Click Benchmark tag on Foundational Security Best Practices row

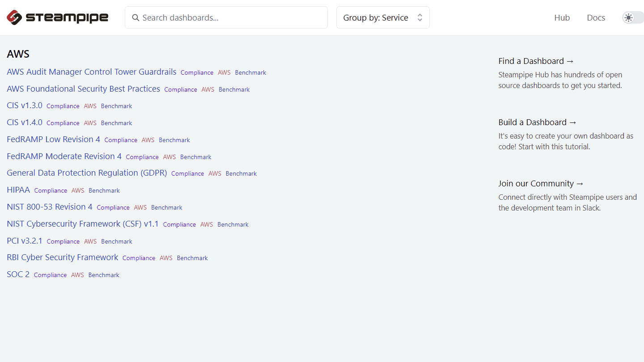click(x=234, y=89)
